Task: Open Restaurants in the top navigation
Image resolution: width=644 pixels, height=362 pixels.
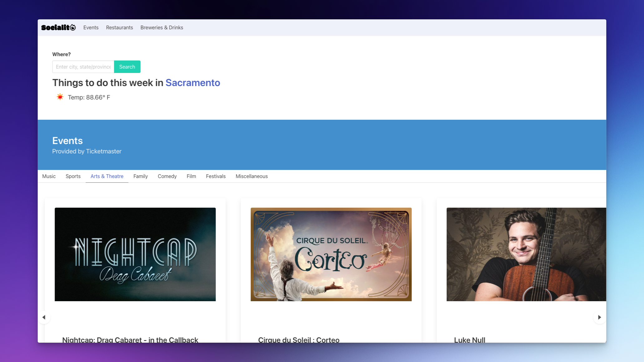Action: [x=120, y=27]
